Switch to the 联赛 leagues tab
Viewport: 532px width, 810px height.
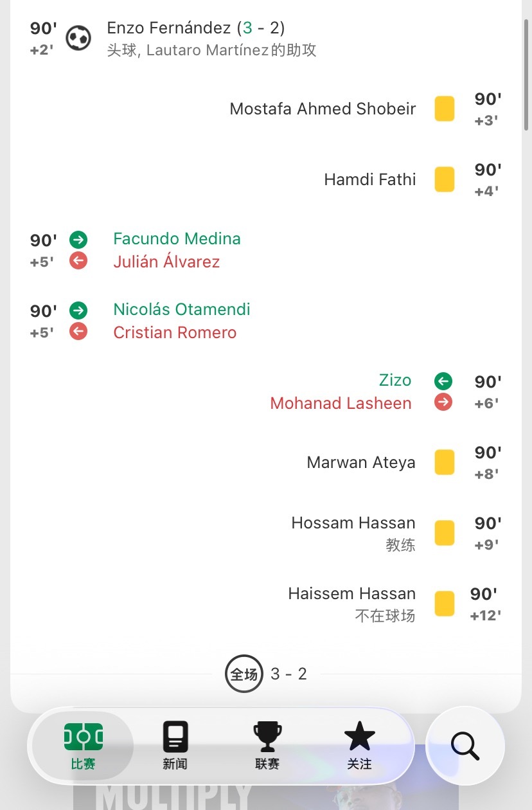[267, 746]
